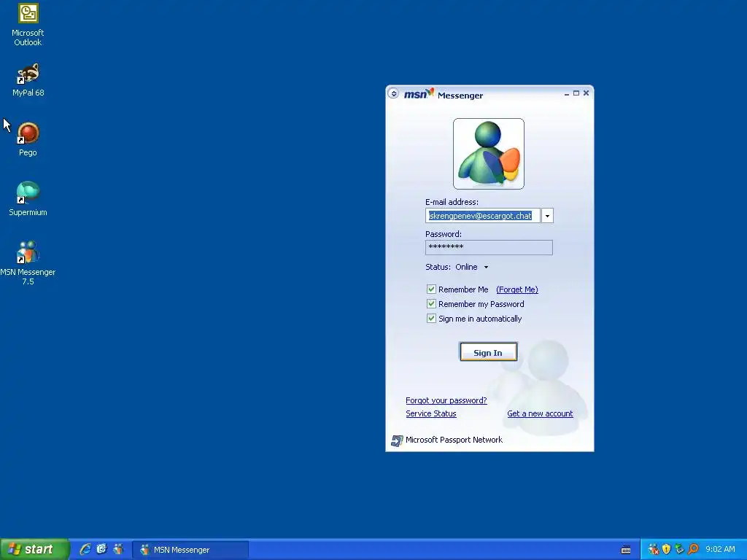
Task: Select the MSN Messenger 7.5 desktop shortcut
Action: tap(28, 262)
